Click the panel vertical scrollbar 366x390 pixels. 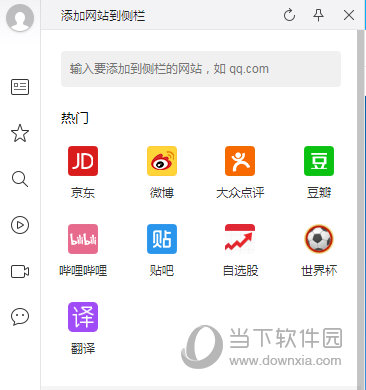[x=360, y=209]
